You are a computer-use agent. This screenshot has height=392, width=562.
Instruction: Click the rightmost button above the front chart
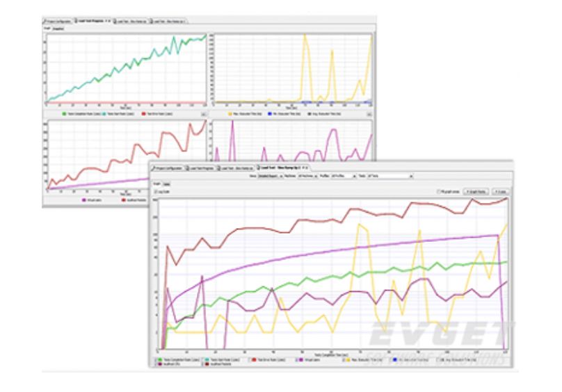point(502,191)
